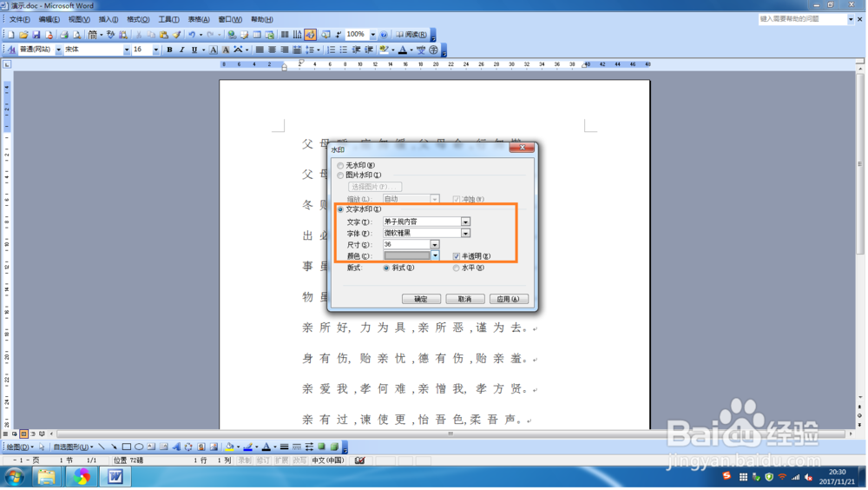Open the watermark size dropdown
Viewport: 868px width, 490px height.
click(x=435, y=245)
